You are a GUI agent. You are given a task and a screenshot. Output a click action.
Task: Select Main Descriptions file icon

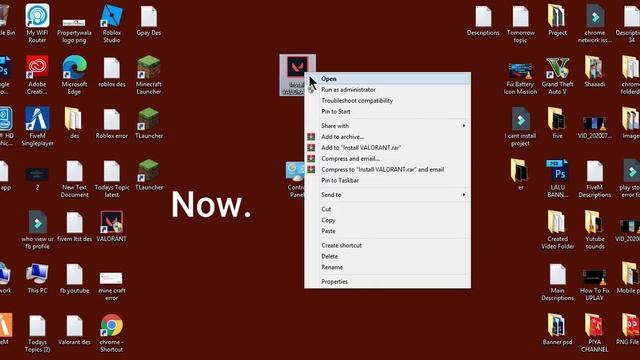558,274
